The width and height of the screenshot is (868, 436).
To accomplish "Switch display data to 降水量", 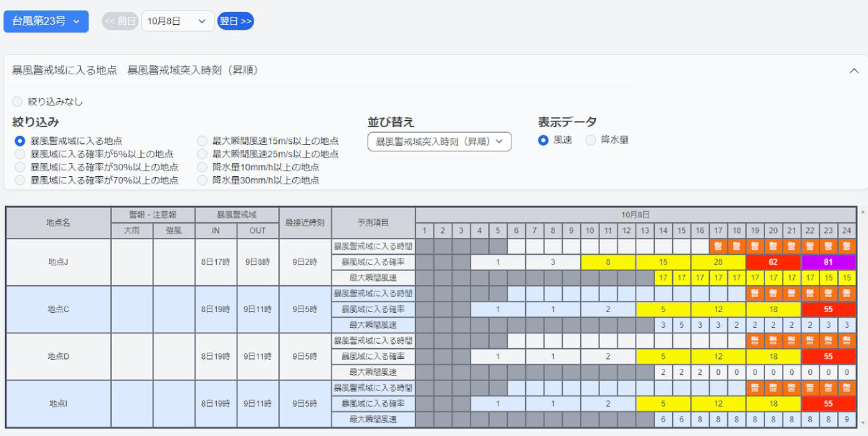I will click(x=591, y=140).
